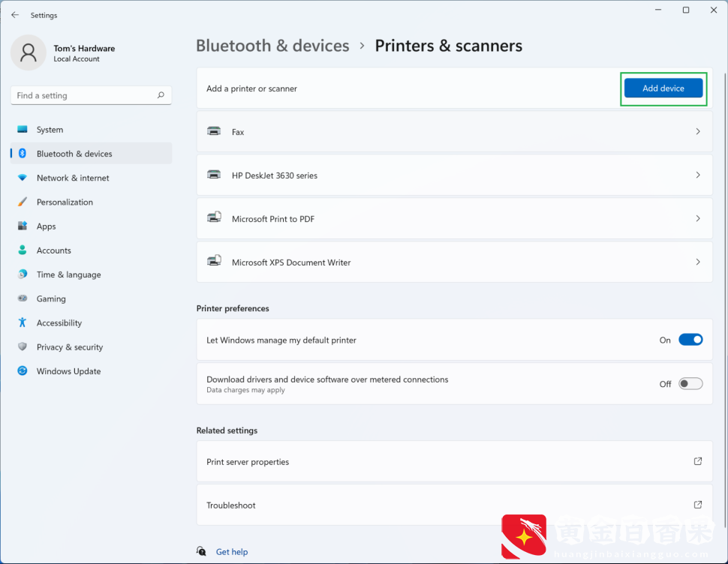Click the Apps icon in sidebar
The height and width of the screenshot is (564, 728).
23,226
